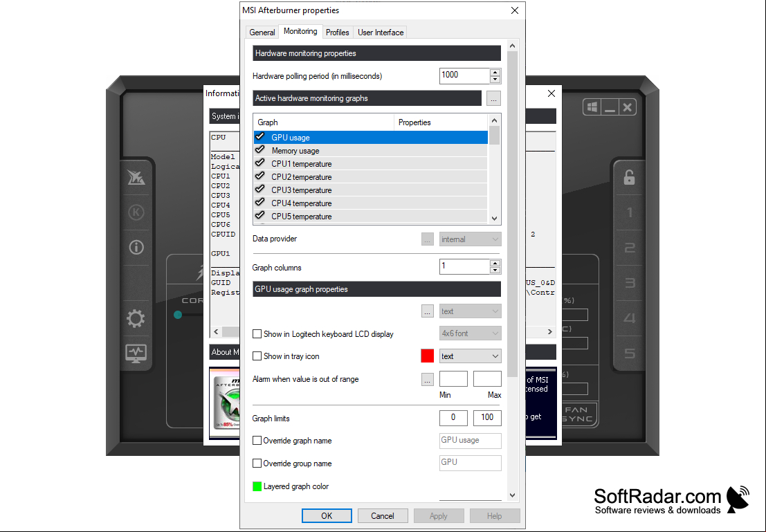Select the CPU4 temperature row

[x=370, y=203]
